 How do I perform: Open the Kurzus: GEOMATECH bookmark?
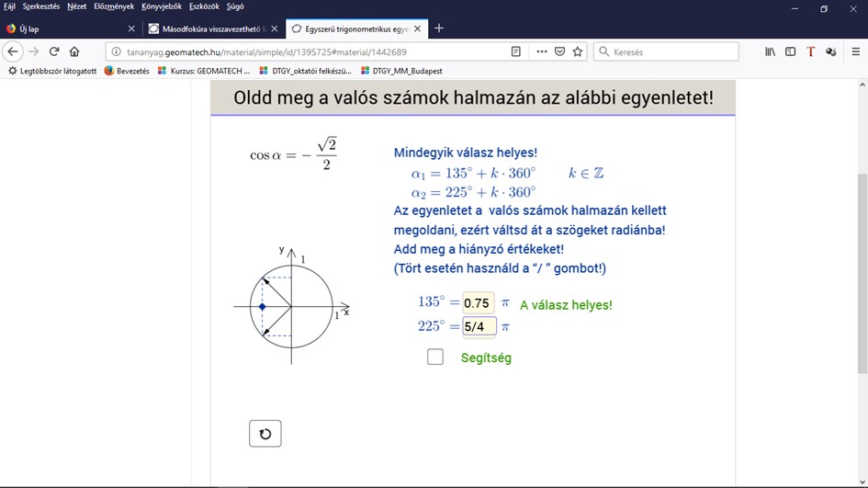[x=204, y=71]
